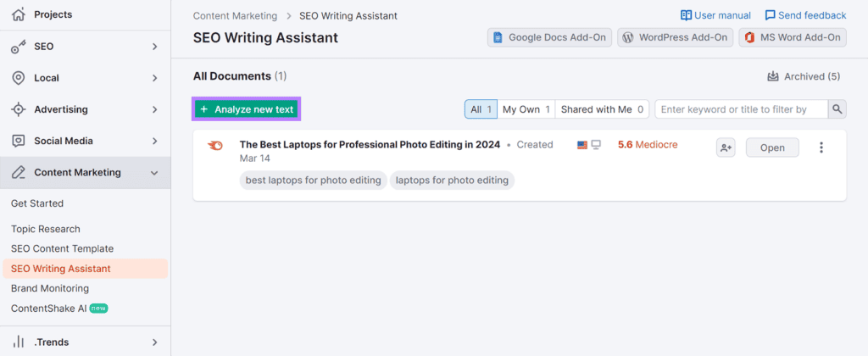Click the User manual book icon
868x356 pixels.
(x=687, y=15)
